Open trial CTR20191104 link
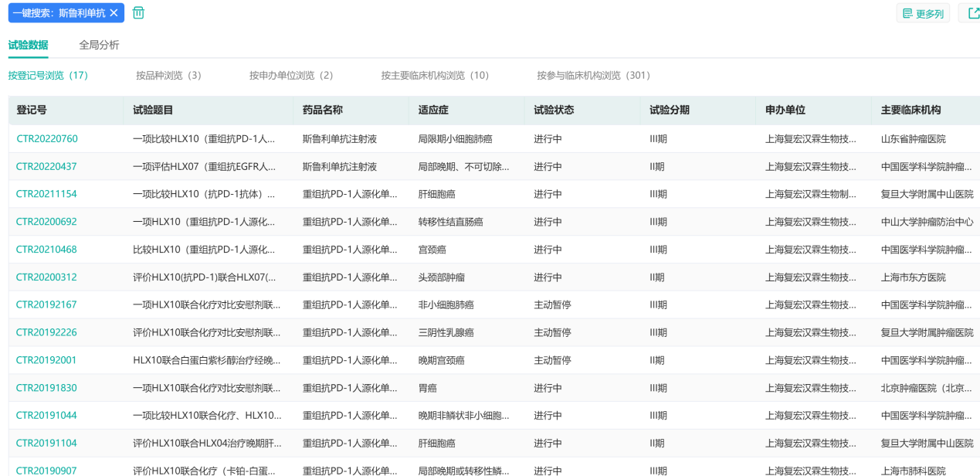The image size is (980, 476). coord(46,444)
